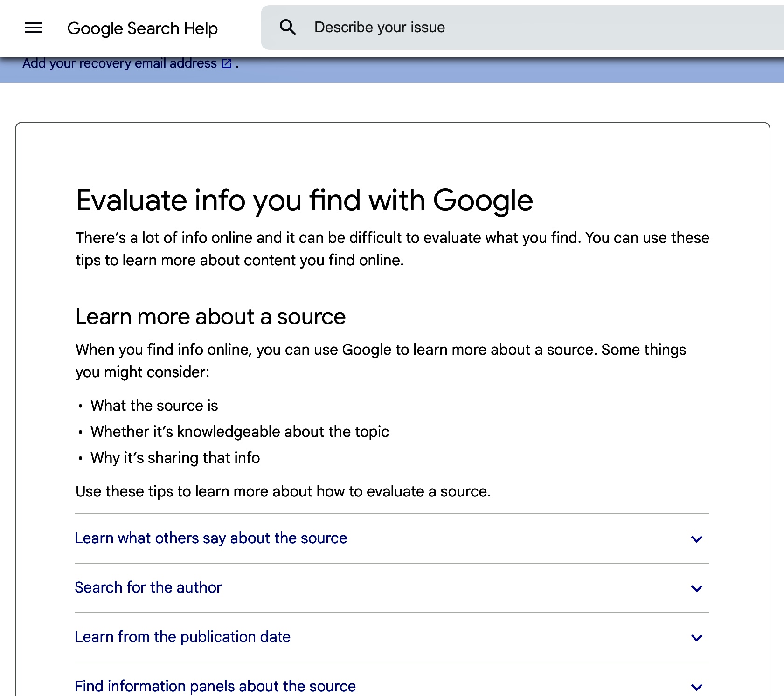Click 'Whether it's knowledgeable about the topic' bullet
784x696 pixels.
click(239, 432)
